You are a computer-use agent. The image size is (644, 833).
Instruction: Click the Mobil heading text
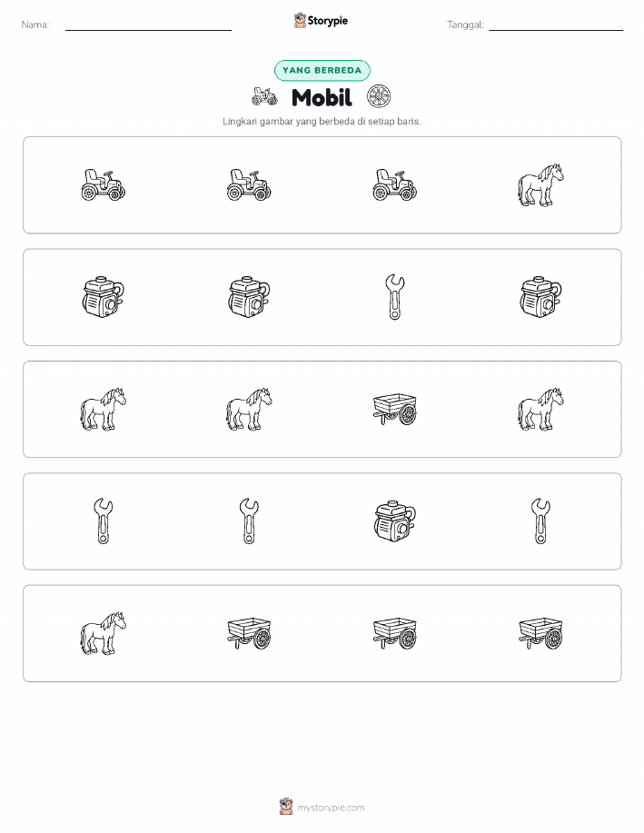(322, 97)
